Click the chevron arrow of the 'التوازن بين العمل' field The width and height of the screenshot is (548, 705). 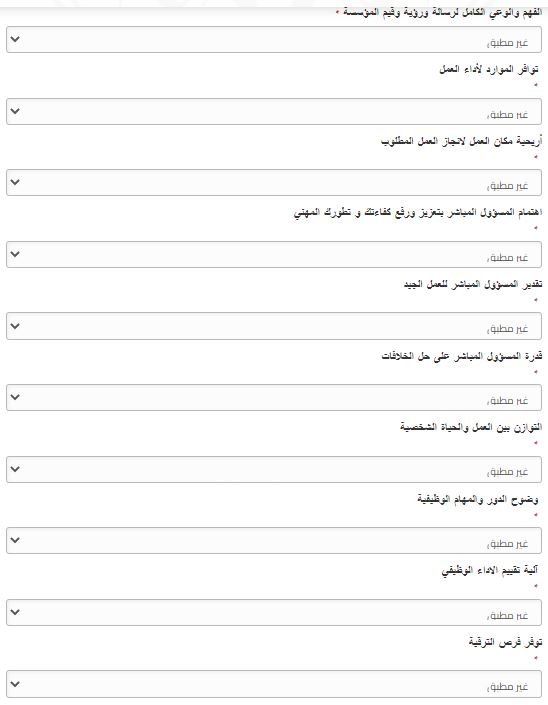tap(15, 469)
